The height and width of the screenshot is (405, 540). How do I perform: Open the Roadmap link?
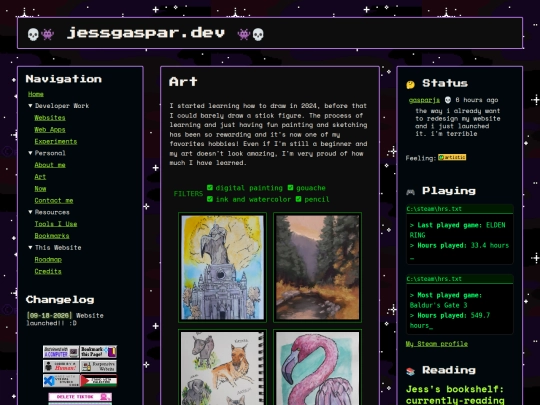click(x=48, y=260)
